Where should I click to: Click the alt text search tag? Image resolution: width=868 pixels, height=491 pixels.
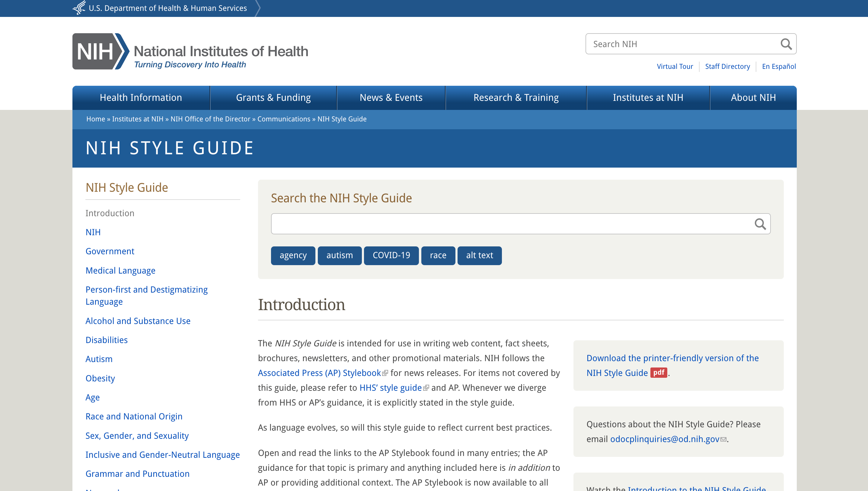click(x=480, y=256)
